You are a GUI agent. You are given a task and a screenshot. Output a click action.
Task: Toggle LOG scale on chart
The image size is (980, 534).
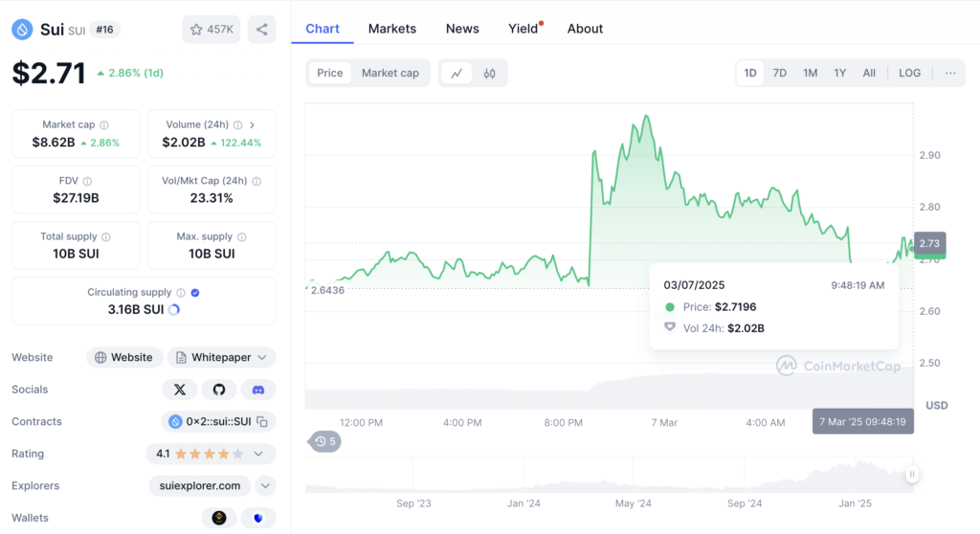pyautogui.click(x=909, y=73)
